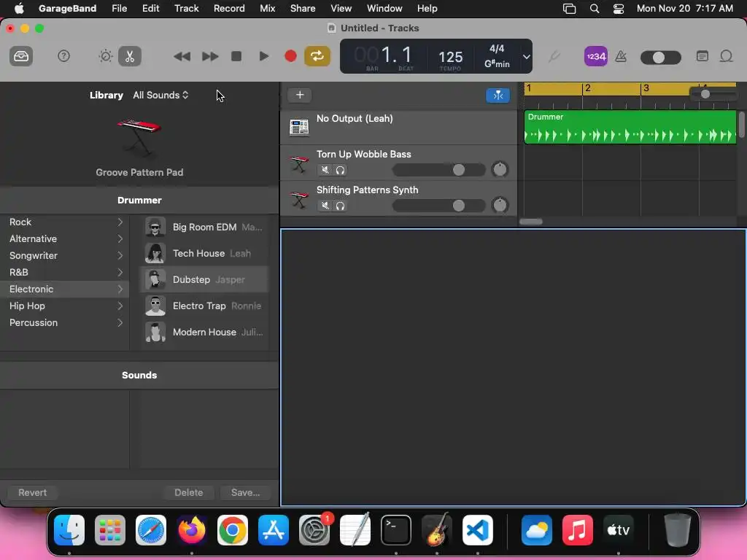Toggle the Editors scissors button

click(130, 56)
